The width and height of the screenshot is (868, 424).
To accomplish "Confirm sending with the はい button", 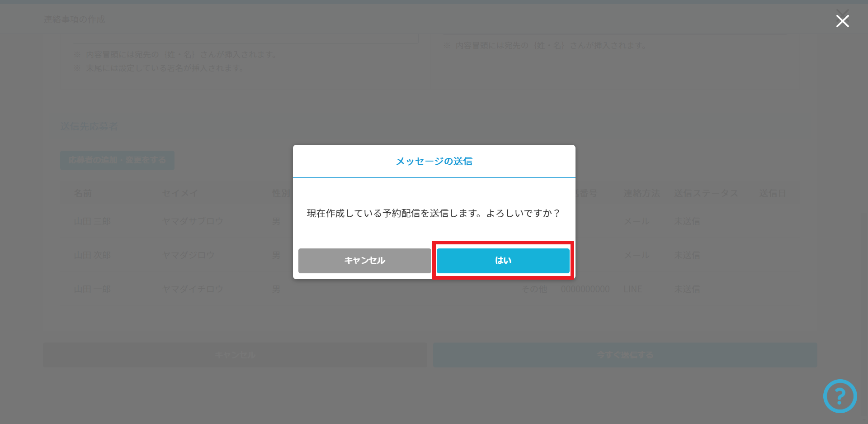I will coord(503,260).
